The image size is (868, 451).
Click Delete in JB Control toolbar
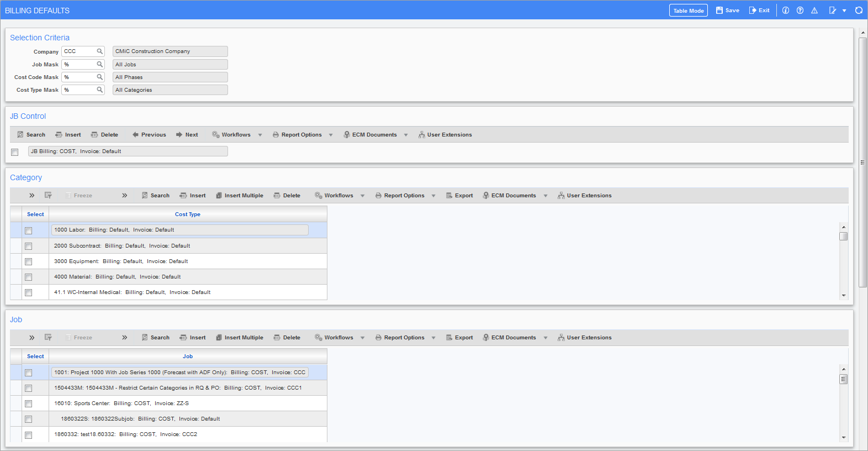[104, 135]
